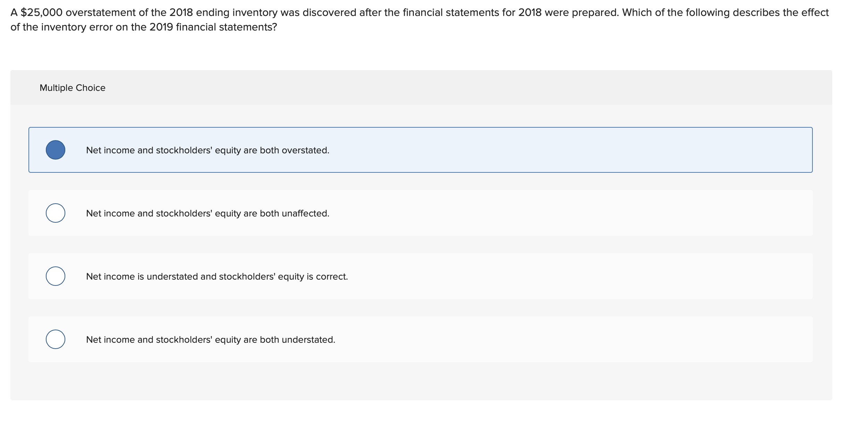Viewport: 868px width, 426px height.
Task: Select radio button for 'net income is understated' answer
Action: (56, 276)
